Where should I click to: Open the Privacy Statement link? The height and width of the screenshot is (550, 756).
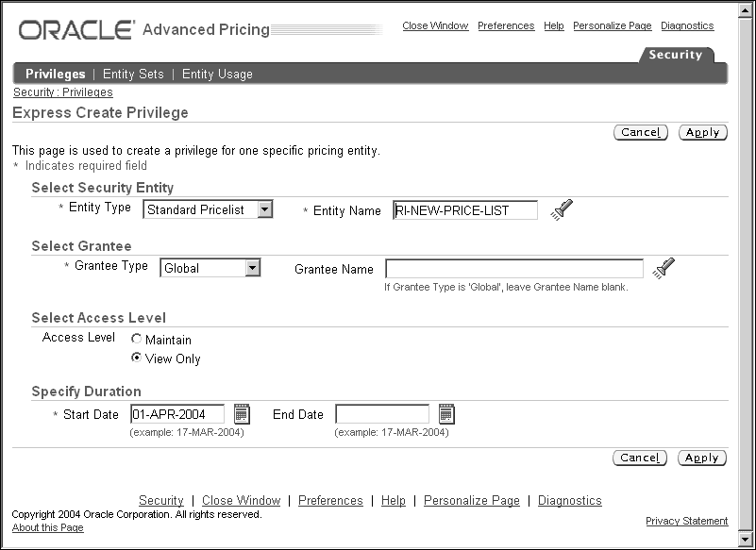coord(687,521)
